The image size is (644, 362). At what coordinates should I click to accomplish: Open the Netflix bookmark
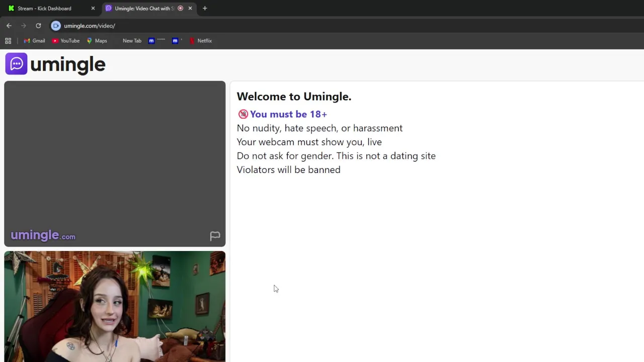200,41
